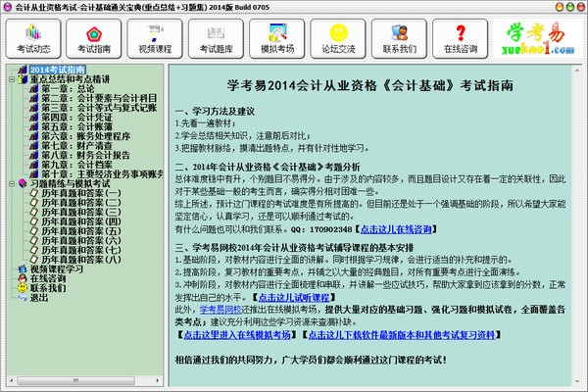Click the application icon in title bar
Screen dimensions: 588x392
(7, 7)
